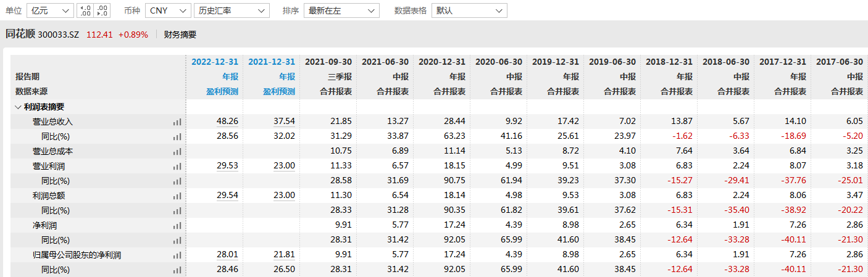868x277 pixels.
Task: Click forecast value 21.81 under 2021-12-31
Action: [284, 255]
